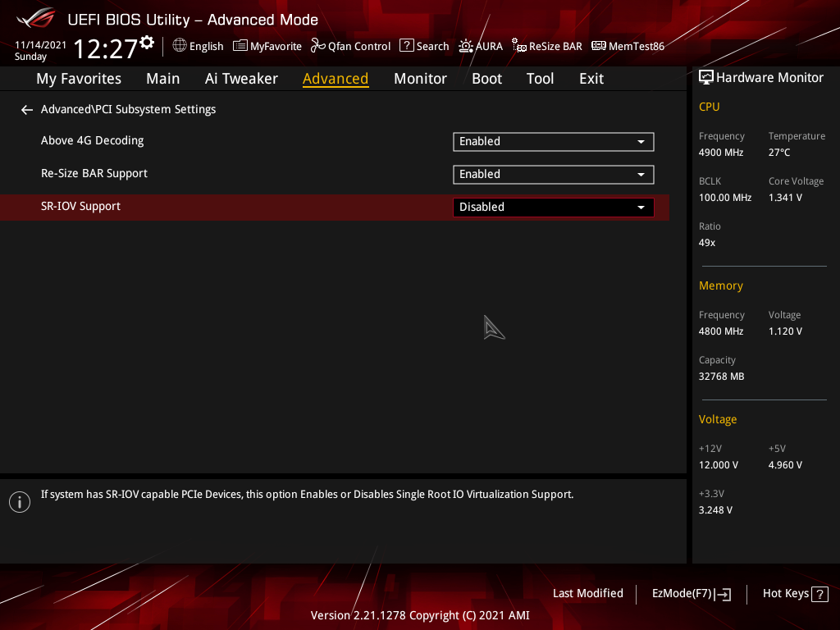840x630 pixels.
Task: Click Memory frequency value 4800 MHz
Action: click(721, 331)
